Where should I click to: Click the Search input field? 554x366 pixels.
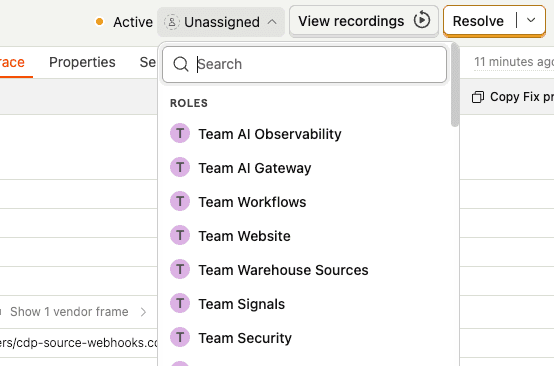(305, 65)
